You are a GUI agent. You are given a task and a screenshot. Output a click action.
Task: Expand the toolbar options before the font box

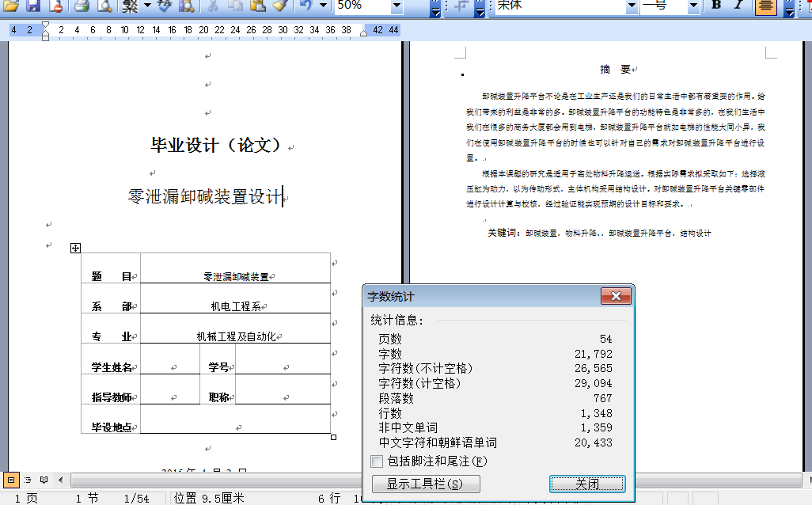480,8
